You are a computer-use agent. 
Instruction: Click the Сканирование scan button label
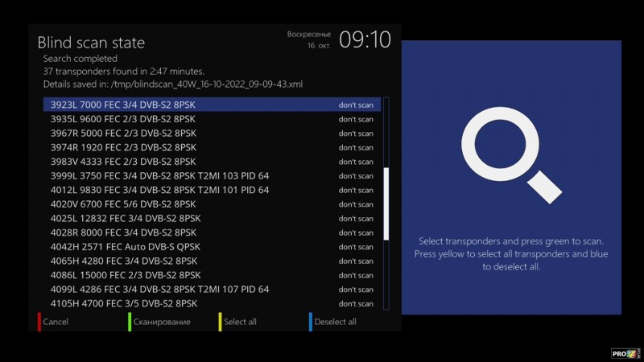click(x=162, y=322)
